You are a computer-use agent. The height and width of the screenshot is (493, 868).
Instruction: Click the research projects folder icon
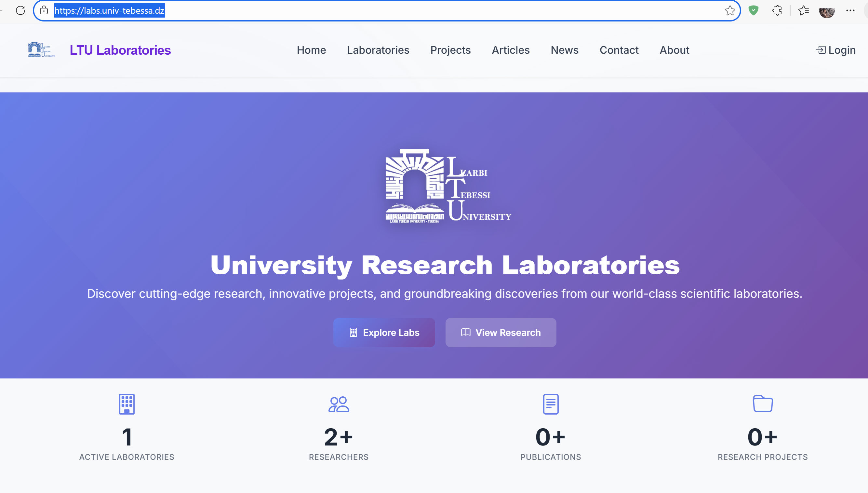[x=762, y=404]
